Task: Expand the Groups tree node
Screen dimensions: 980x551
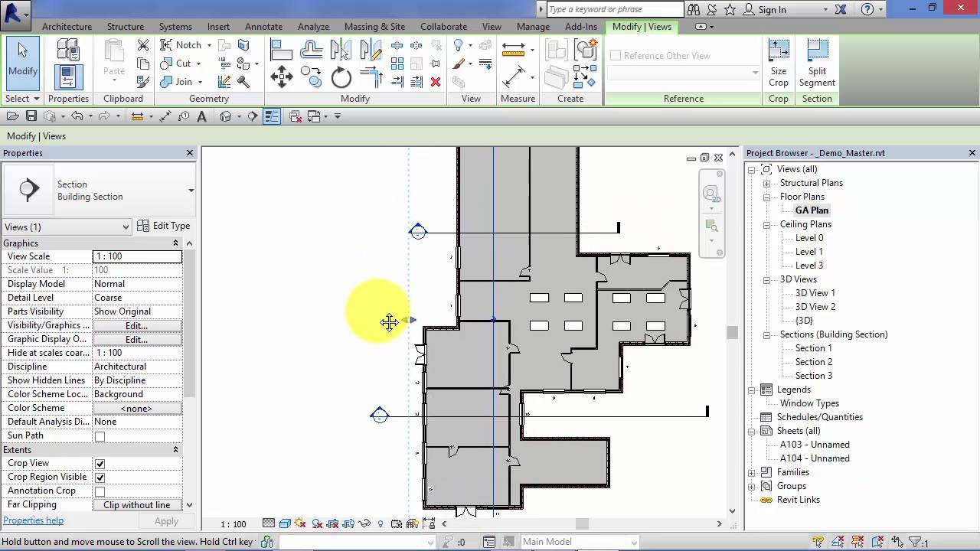Action: coord(753,486)
